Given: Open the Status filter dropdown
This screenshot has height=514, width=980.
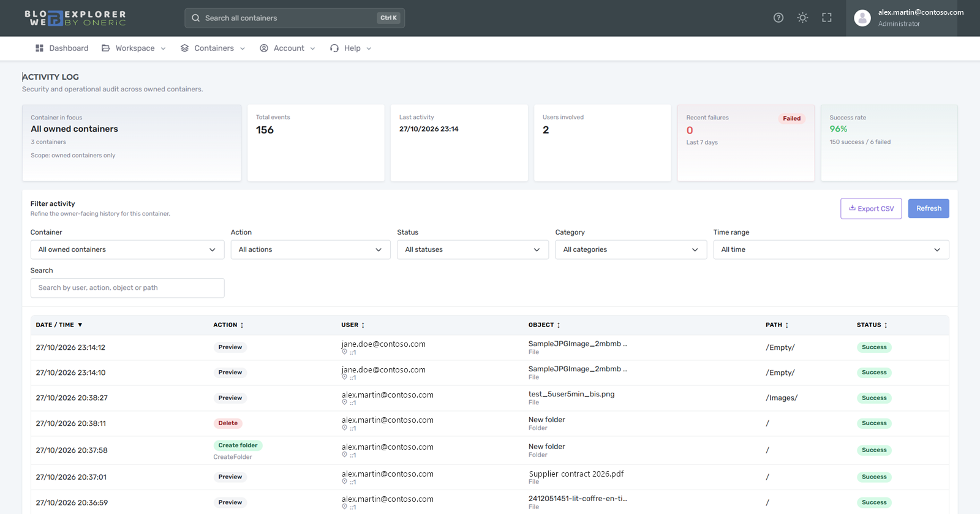Looking at the screenshot, I should [473, 249].
